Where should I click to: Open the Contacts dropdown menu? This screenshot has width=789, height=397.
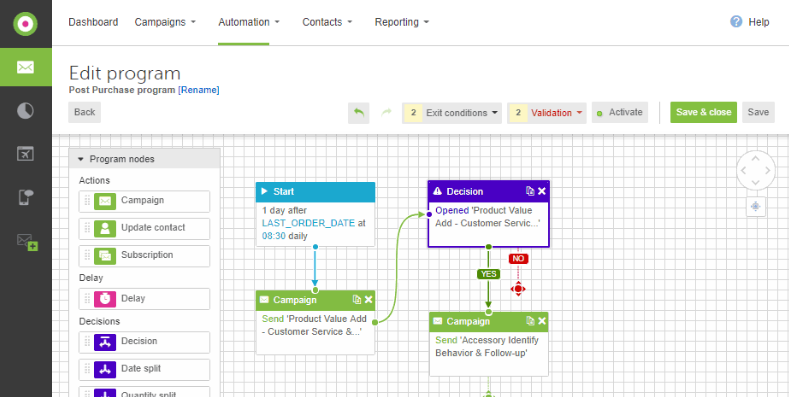327,22
